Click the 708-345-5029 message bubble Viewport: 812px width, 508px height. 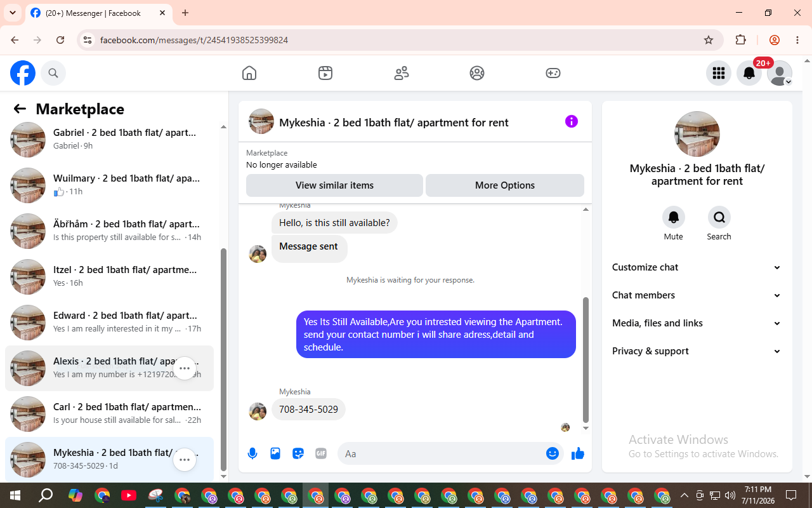(308, 410)
